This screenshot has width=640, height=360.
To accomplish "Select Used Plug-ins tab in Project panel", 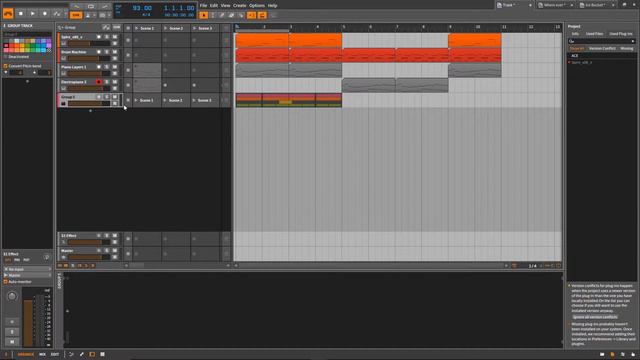I will [620, 34].
